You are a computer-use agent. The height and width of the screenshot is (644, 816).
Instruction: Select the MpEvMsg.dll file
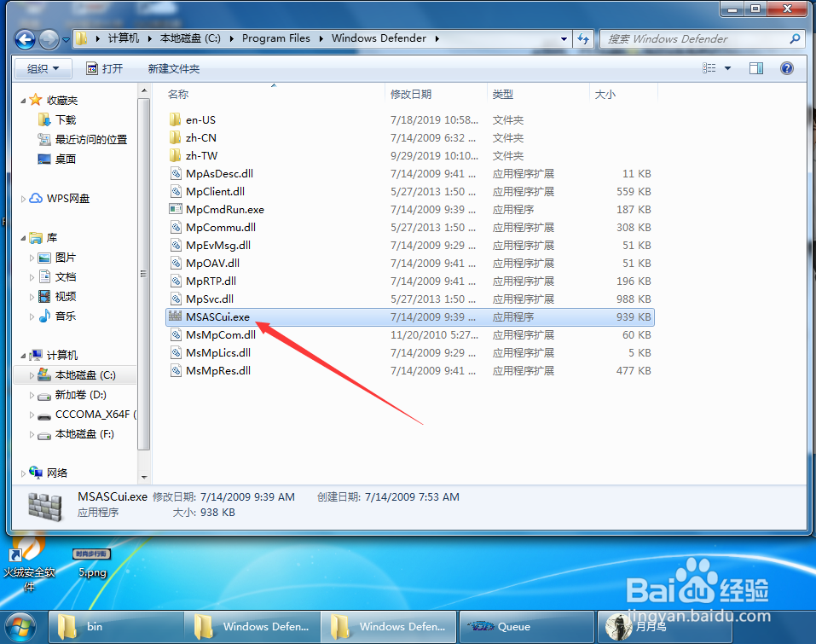pyautogui.click(x=409, y=245)
